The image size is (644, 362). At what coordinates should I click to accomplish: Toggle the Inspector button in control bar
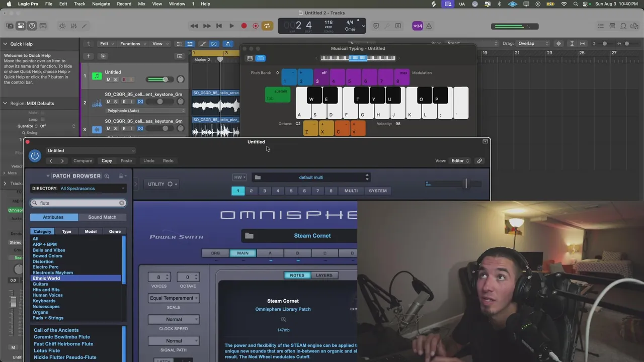21,26
